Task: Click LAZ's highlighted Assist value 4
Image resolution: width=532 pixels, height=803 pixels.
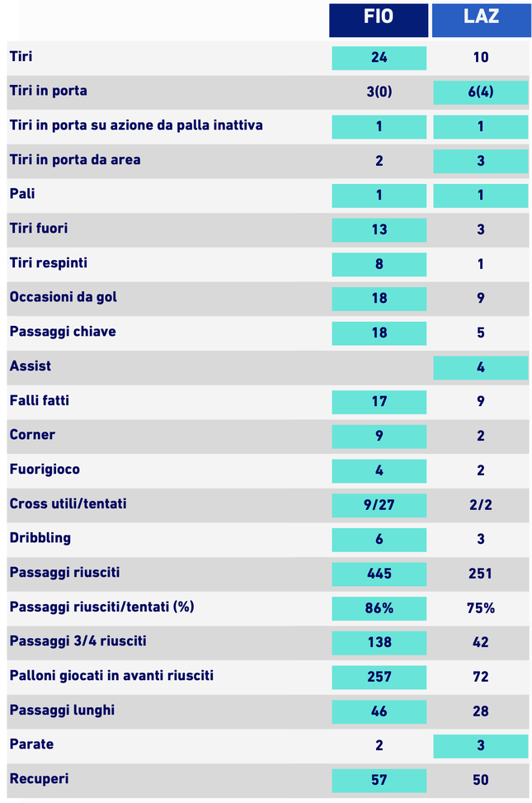Action: click(x=481, y=367)
